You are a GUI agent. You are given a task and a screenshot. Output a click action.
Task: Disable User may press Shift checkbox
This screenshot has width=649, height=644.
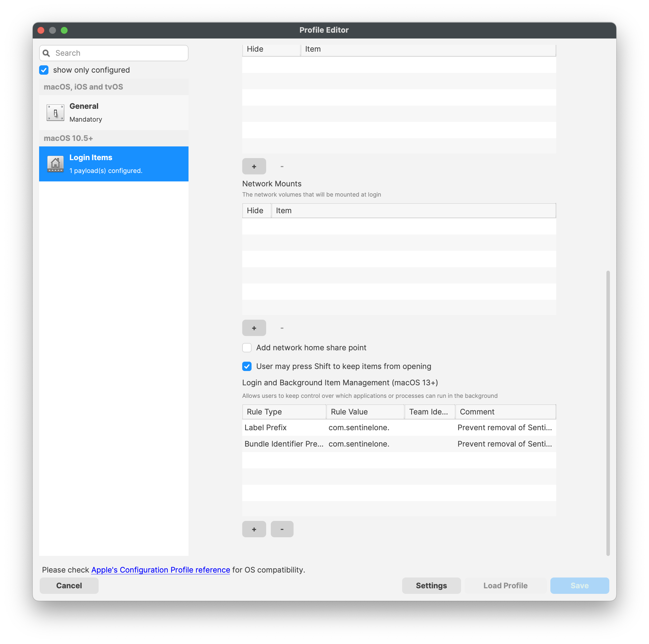pos(247,366)
